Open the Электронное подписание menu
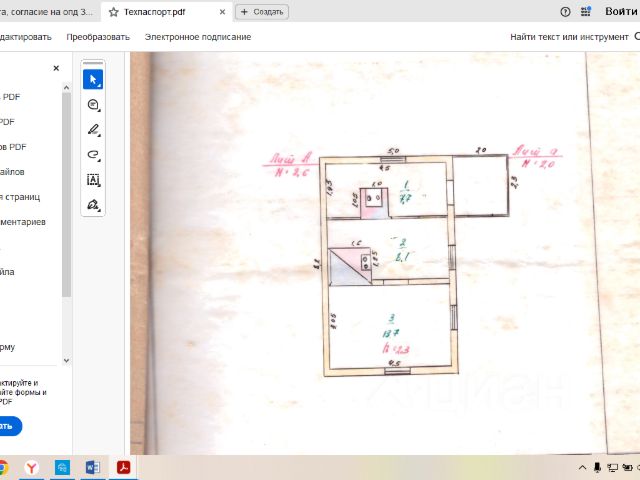The image size is (640, 480). point(198,37)
